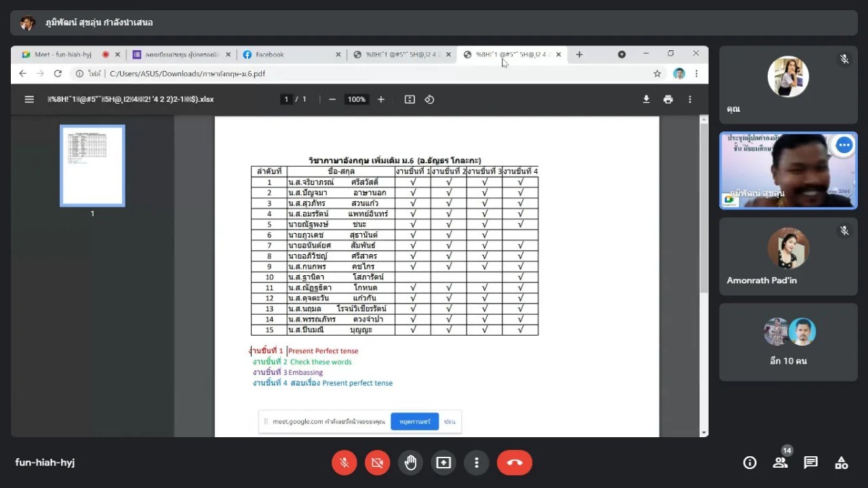Viewport: 868px width, 488px height.
Task: Open PDF viewer three-dot more actions menu
Action: pos(690,99)
